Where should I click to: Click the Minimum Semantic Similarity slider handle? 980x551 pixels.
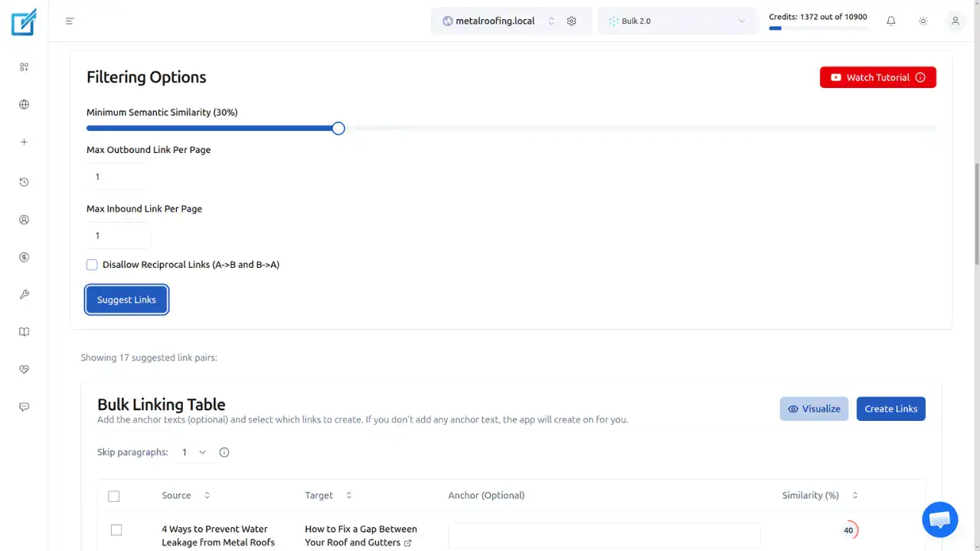pyautogui.click(x=338, y=129)
